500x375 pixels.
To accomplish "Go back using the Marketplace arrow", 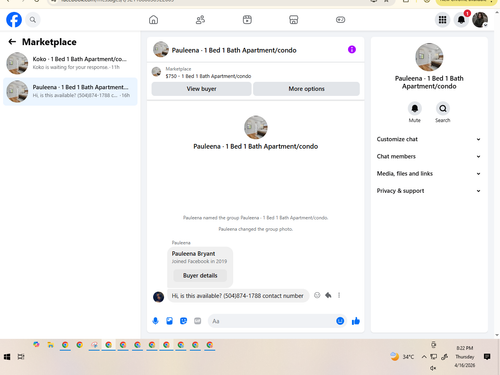I will 12,42.
